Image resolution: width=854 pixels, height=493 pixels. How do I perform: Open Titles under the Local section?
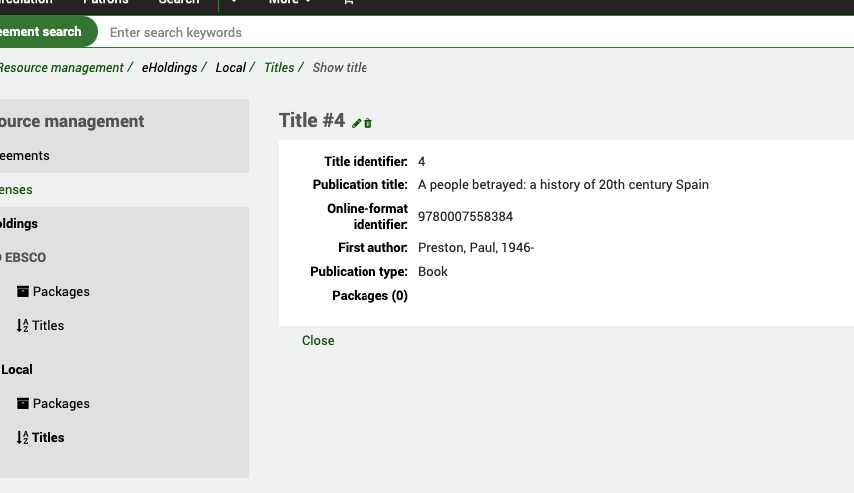click(47, 438)
